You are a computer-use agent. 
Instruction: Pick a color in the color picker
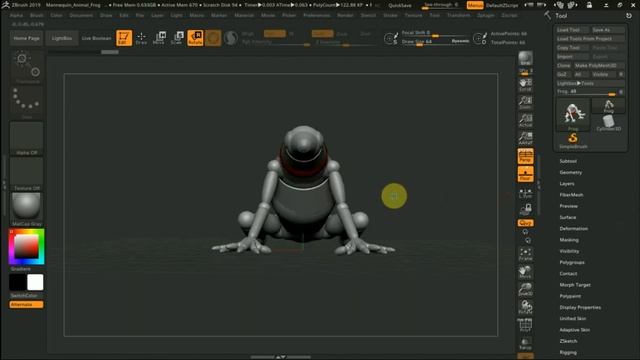click(x=27, y=247)
